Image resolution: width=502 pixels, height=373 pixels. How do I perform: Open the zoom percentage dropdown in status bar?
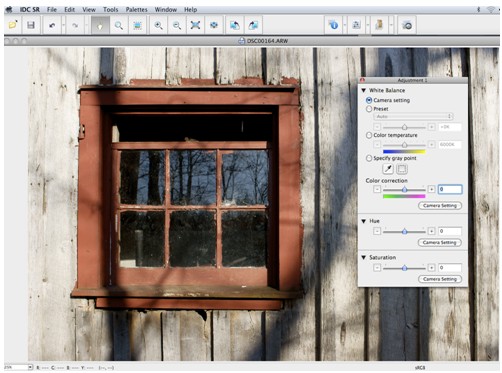(x=30, y=367)
